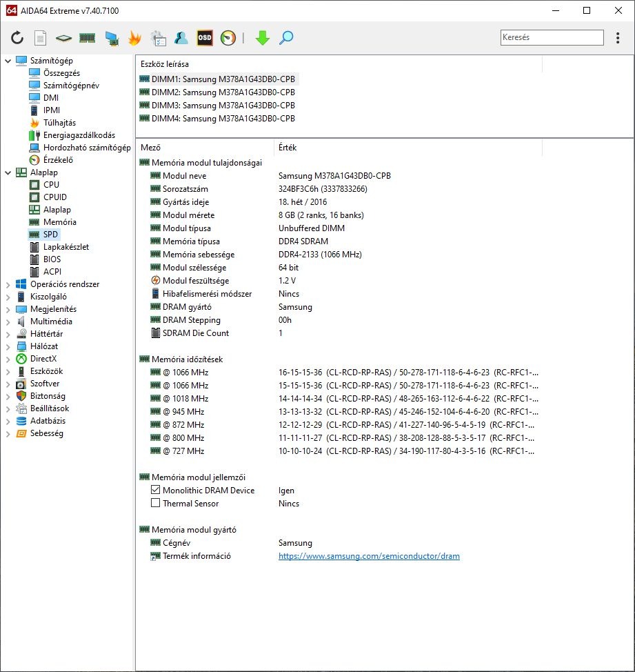The width and height of the screenshot is (635, 672).
Task: Open the ACPI tree item
Action: click(x=52, y=272)
